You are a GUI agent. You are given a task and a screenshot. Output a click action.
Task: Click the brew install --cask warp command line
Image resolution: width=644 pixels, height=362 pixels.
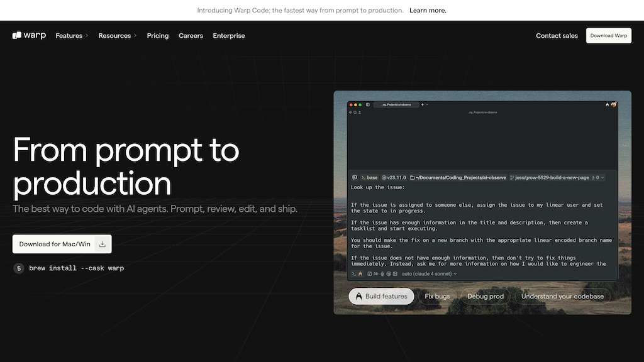click(x=77, y=267)
